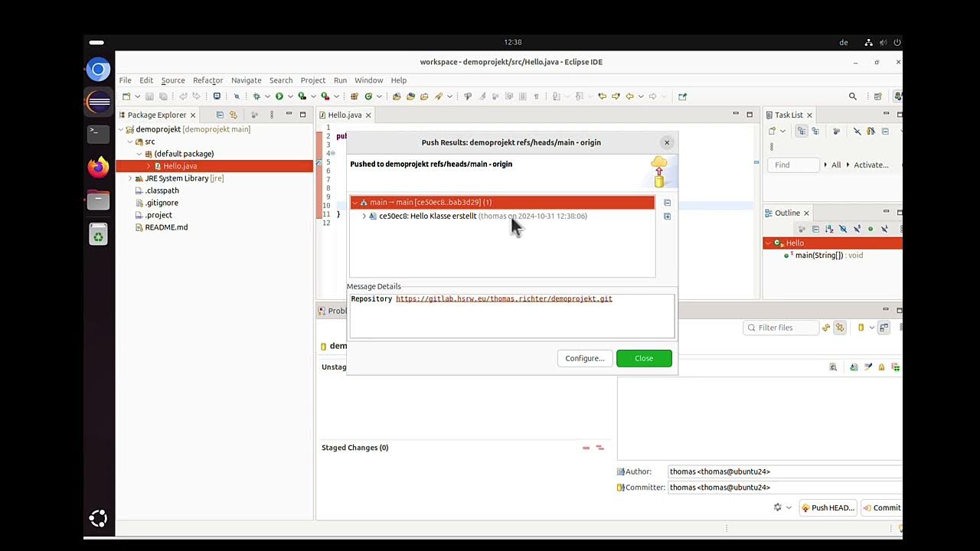Click Push HEAD... button

(x=827, y=507)
